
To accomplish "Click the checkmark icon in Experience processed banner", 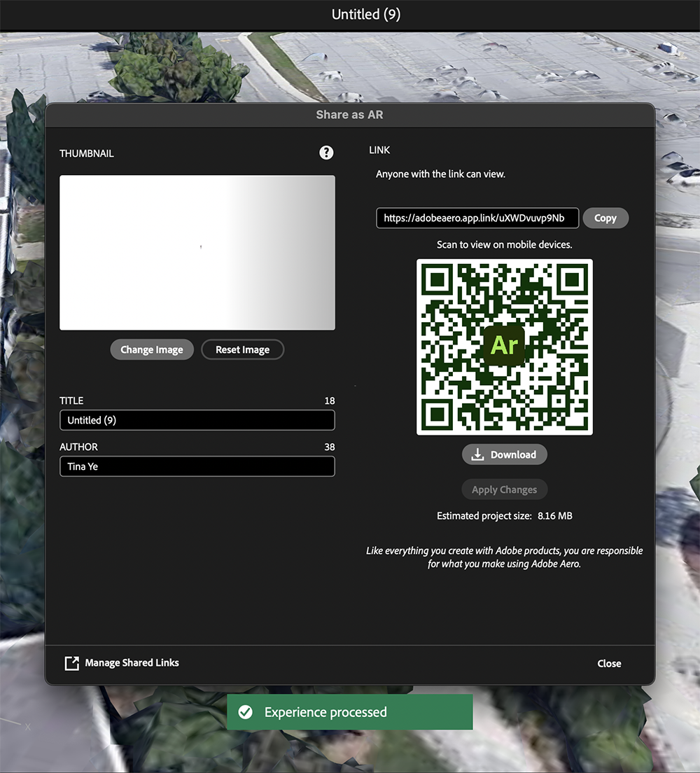I will (x=245, y=711).
